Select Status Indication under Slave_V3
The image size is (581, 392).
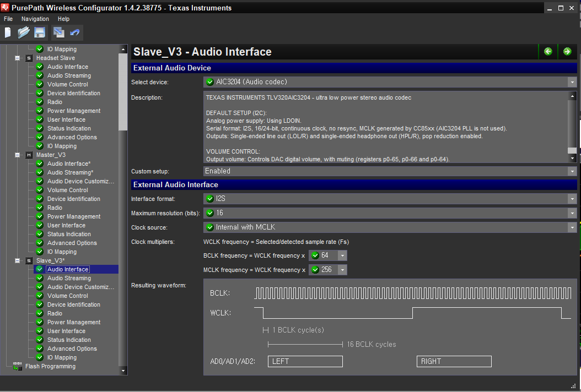pyautogui.click(x=69, y=340)
